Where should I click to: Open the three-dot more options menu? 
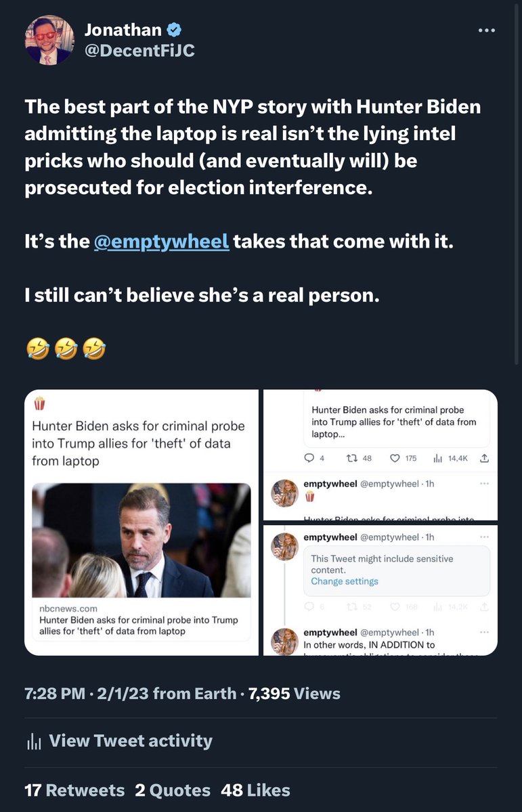486,31
